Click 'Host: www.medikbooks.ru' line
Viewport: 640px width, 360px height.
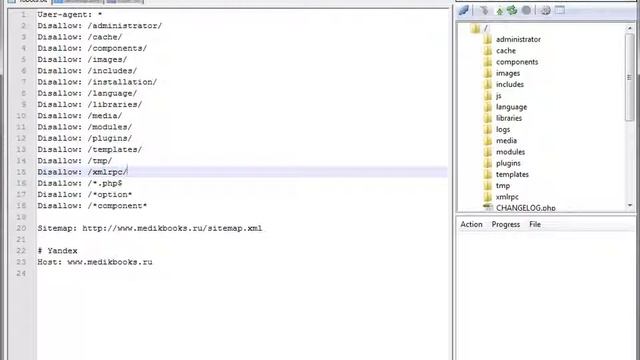coord(95,262)
